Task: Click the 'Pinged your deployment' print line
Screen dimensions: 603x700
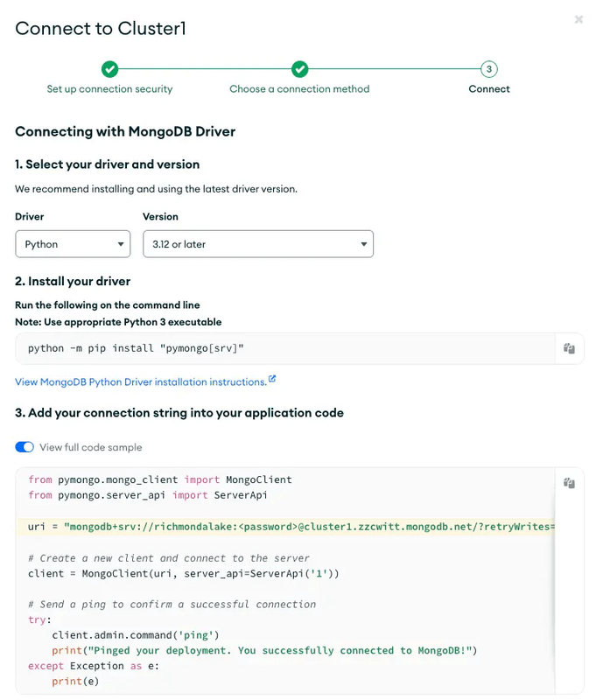Action: [264, 650]
